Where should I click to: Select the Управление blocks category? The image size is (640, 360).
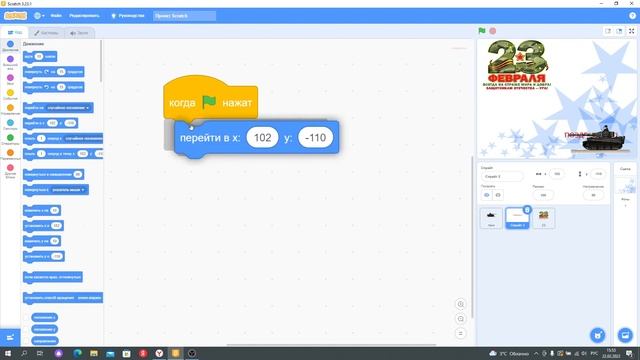point(10,110)
